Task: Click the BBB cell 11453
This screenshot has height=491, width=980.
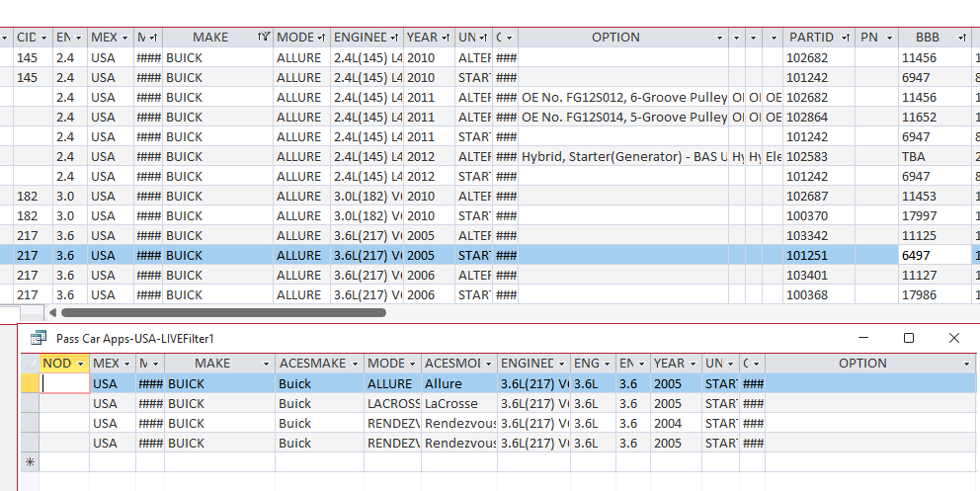Action: (x=935, y=197)
